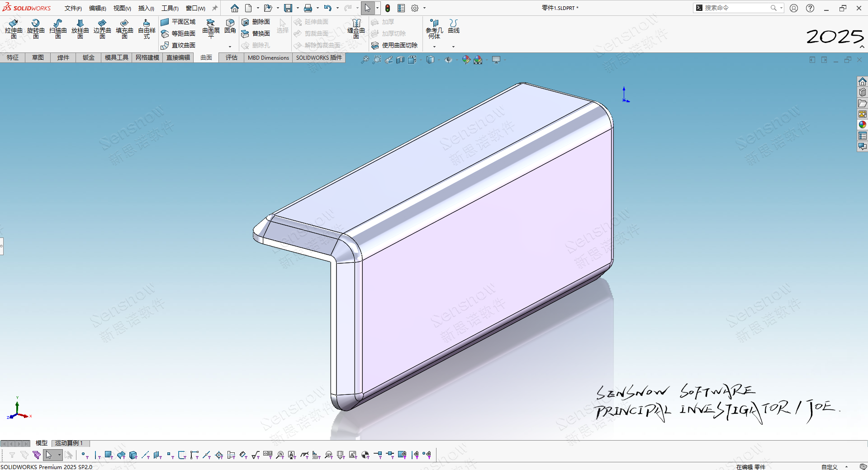Expand the 参考几何体 reference geometry dropdown
Screen dimensions: 868x470
point(434,47)
